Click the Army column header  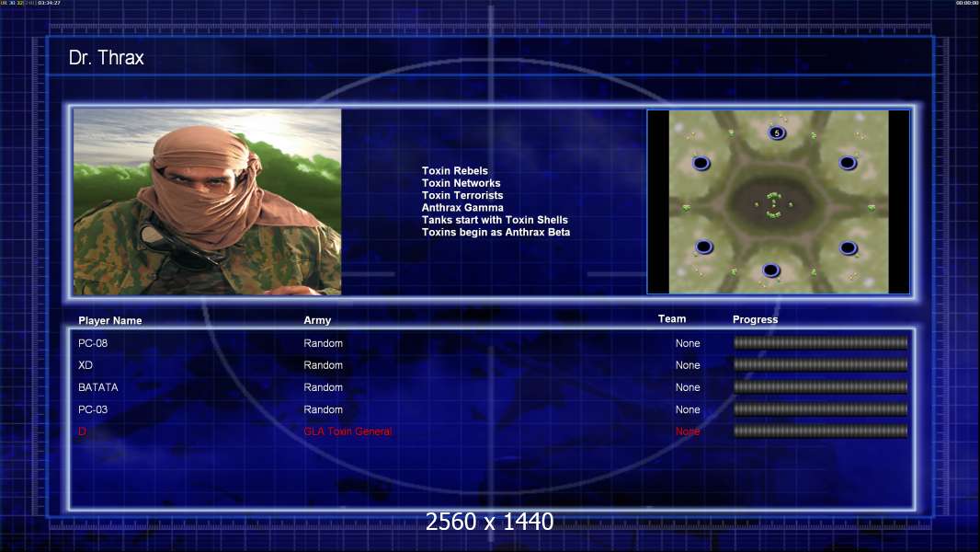click(x=317, y=319)
